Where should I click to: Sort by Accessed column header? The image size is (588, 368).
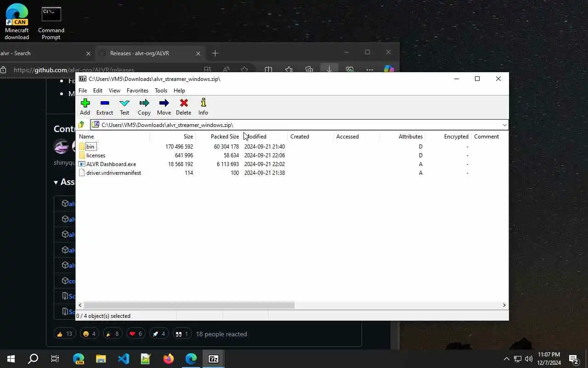(x=356, y=137)
